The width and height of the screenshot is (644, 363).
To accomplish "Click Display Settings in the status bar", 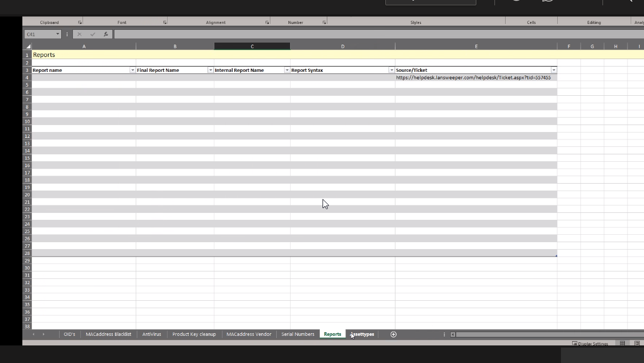I will click(x=590, y=344).
